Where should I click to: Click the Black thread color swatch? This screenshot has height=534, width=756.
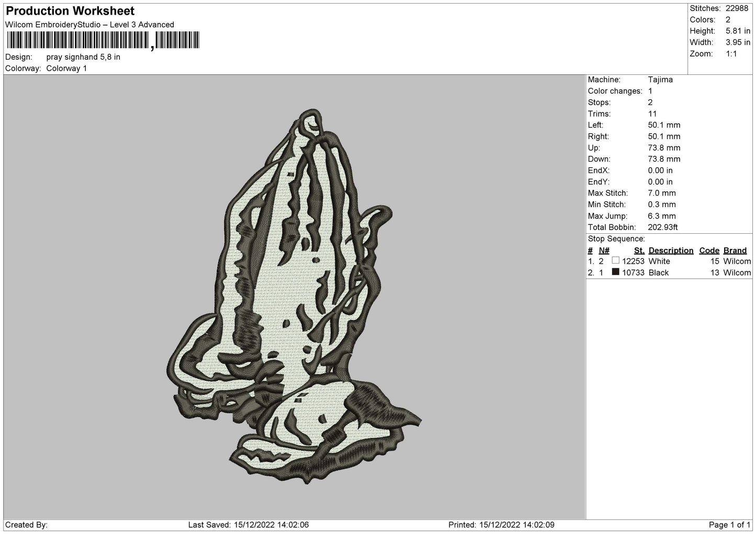(x=615, y=272)
